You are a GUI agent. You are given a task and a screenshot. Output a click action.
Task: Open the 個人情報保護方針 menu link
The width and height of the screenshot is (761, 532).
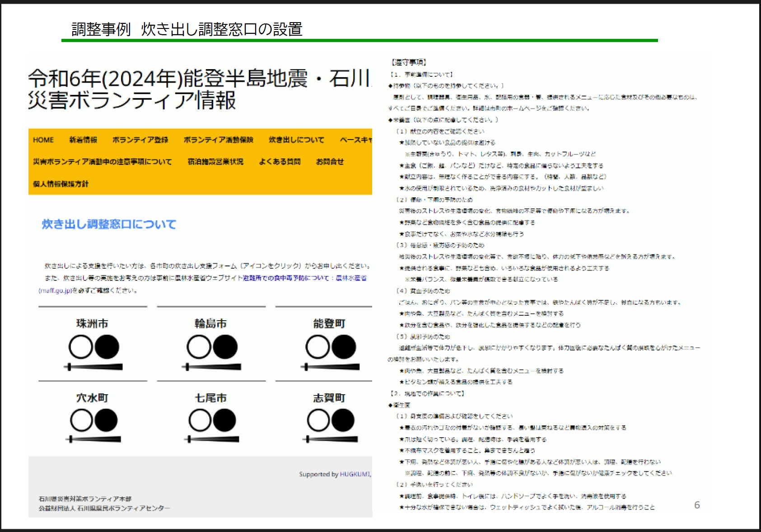pos(61,184)
